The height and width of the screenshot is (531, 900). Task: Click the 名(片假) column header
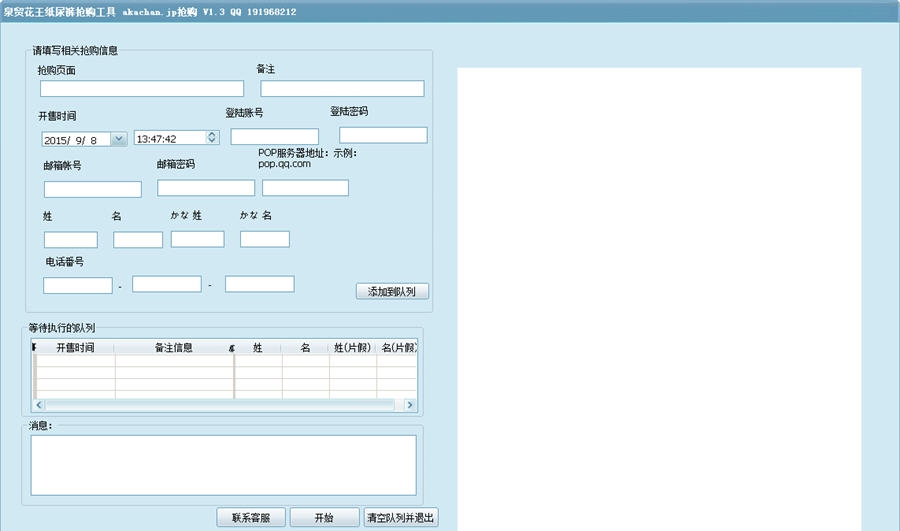coord(397,347)
